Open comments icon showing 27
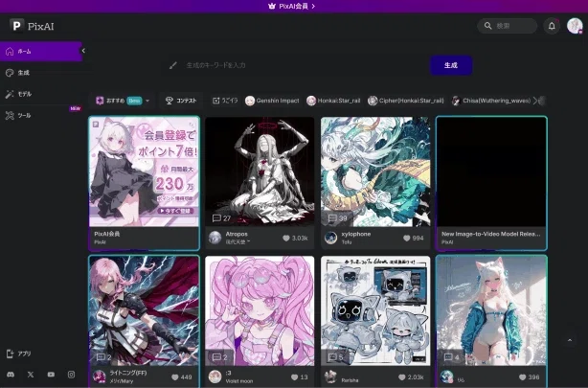588x388 pixels. pyautogui.click(x=216, y=218)
